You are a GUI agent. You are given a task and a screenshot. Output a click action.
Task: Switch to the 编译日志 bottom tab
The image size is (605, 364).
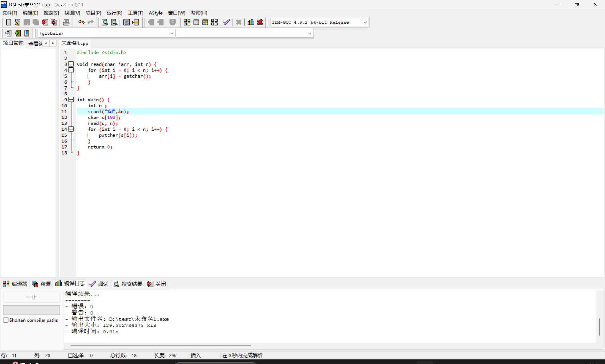point(70,284)
